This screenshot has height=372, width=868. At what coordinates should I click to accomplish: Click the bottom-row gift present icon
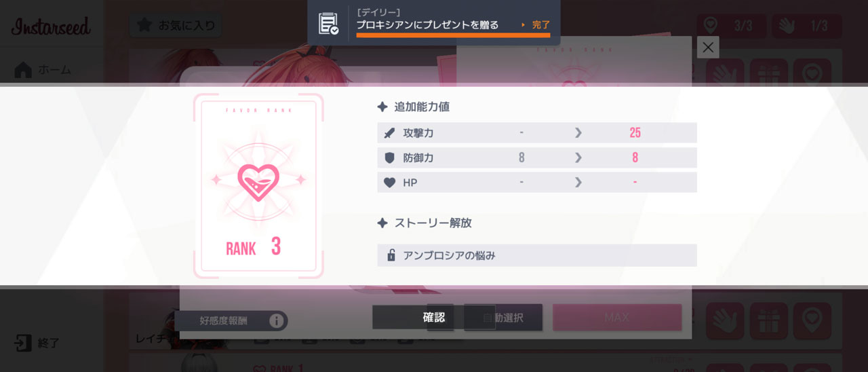tap(769, 321)
